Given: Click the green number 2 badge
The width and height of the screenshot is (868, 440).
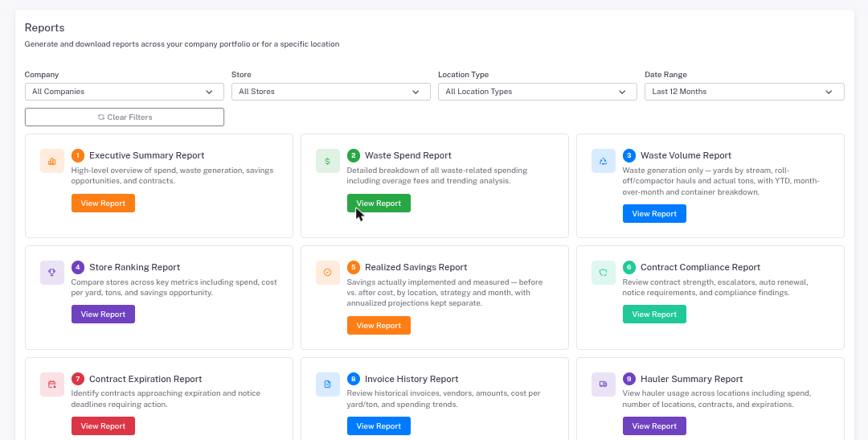Looking at the screenshot, I should point(353,156).
